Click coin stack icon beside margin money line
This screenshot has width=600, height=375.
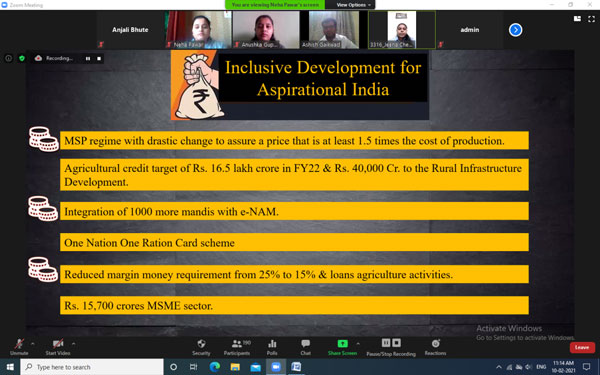pyautogui.click(x=43, y=269)
